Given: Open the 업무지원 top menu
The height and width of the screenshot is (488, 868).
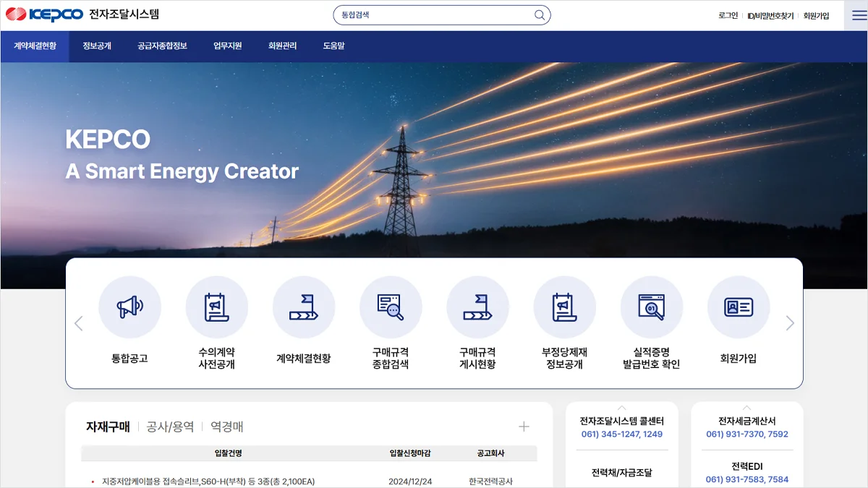Looking at the screenshot, I should (x=227, y=46).
